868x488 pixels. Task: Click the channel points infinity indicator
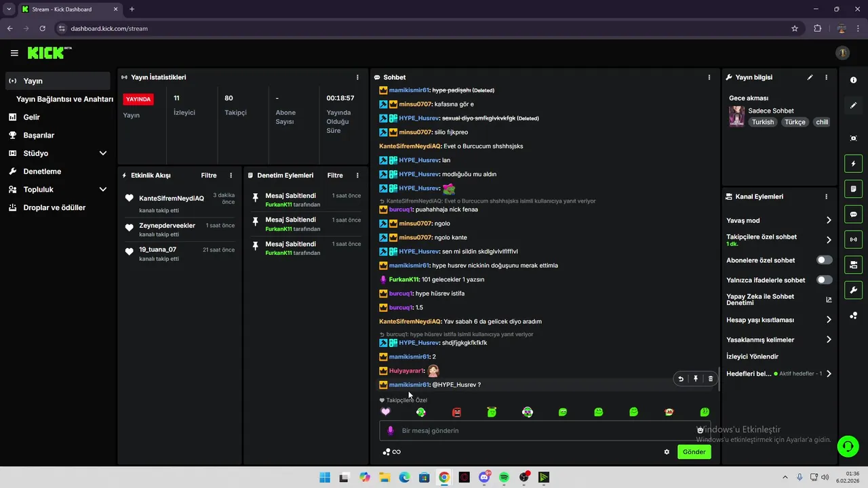tap(392, 452)
